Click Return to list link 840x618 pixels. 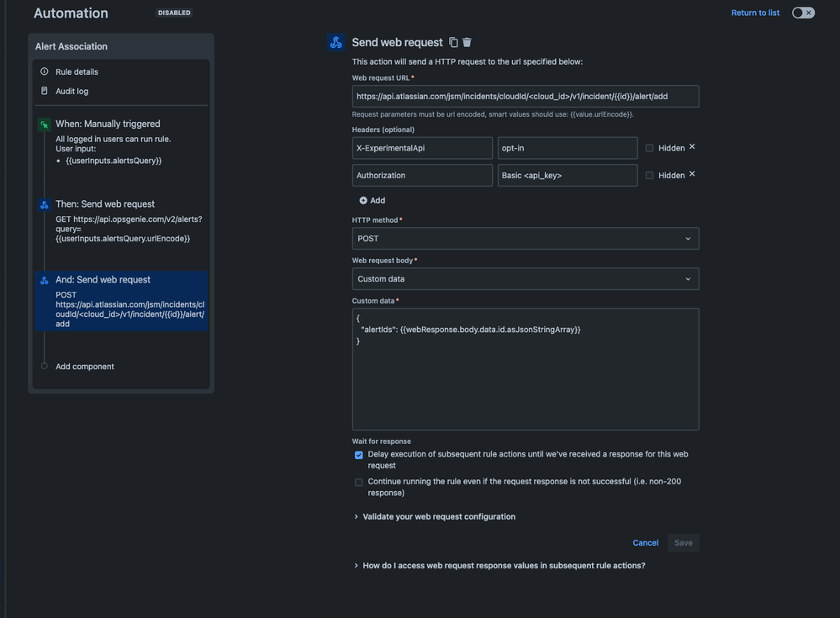(755, 13)
